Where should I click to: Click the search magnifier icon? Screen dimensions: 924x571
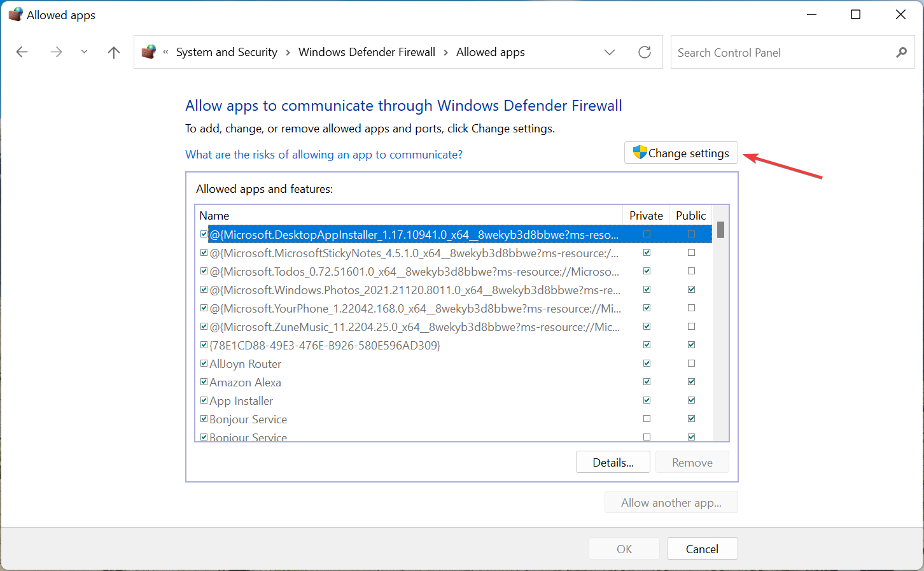pos(901,52)
